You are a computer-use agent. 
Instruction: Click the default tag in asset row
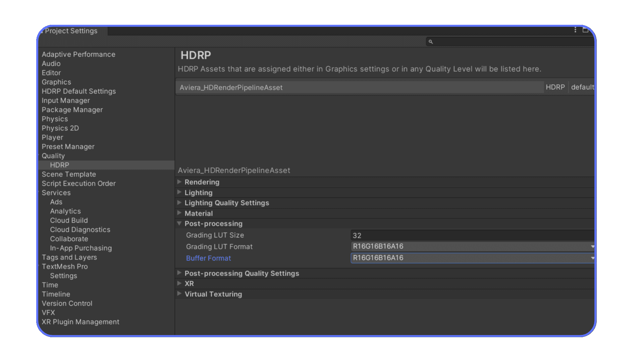(583, 87)
